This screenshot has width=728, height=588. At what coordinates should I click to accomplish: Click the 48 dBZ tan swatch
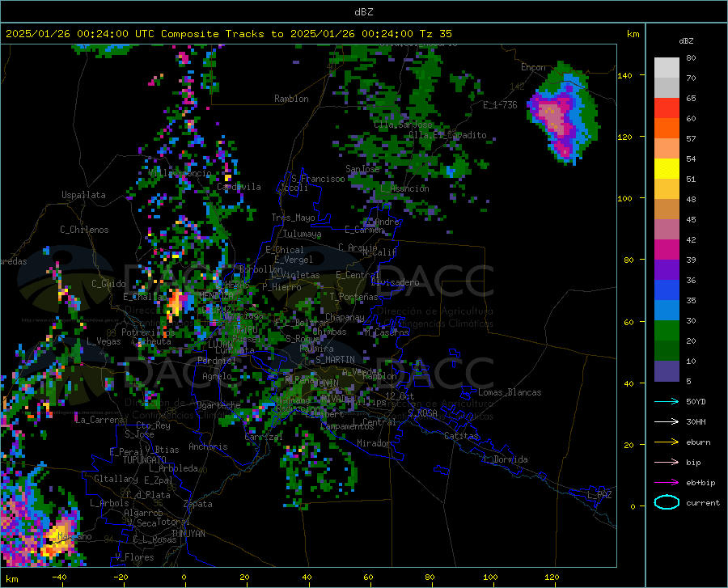pyautogui.click(x=667, y=209)
